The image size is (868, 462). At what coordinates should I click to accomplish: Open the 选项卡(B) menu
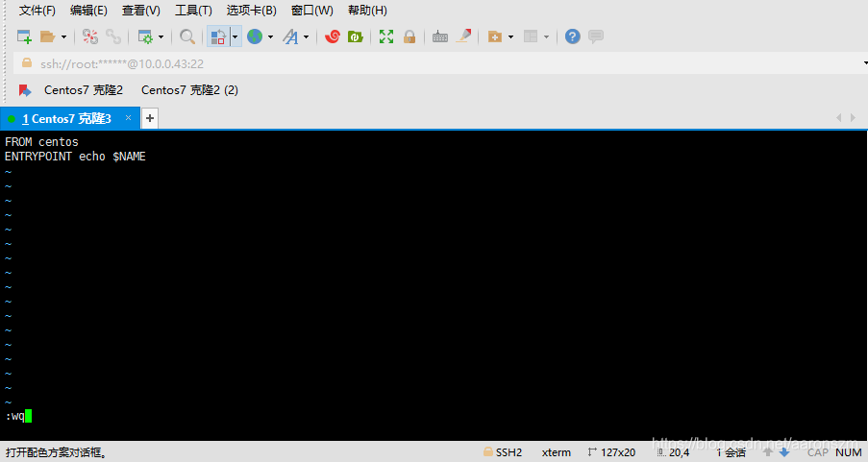pyautogui.click(x=251, y=11)
